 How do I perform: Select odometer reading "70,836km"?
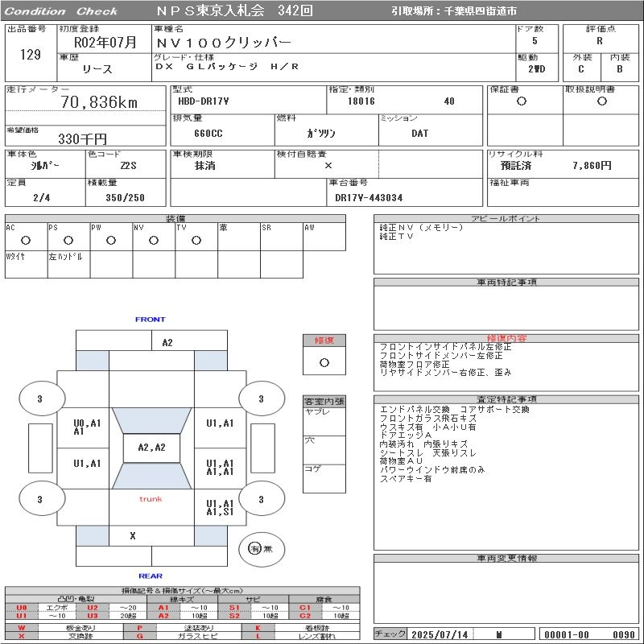click(x=99, y=102)
